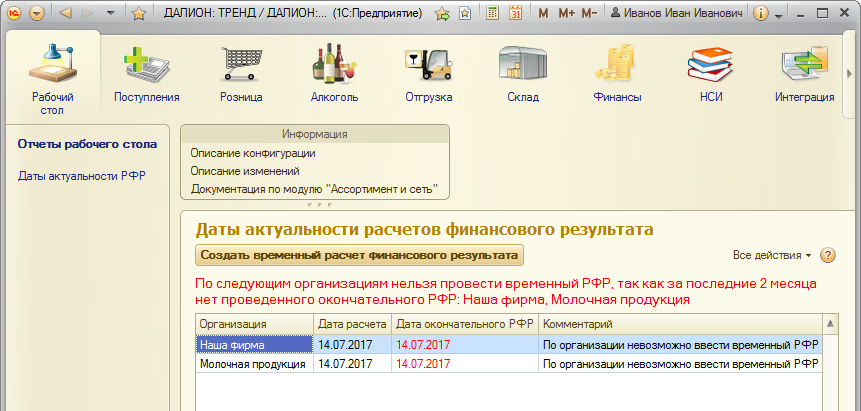Open navigation history dropdown arrow

(110, 14)
